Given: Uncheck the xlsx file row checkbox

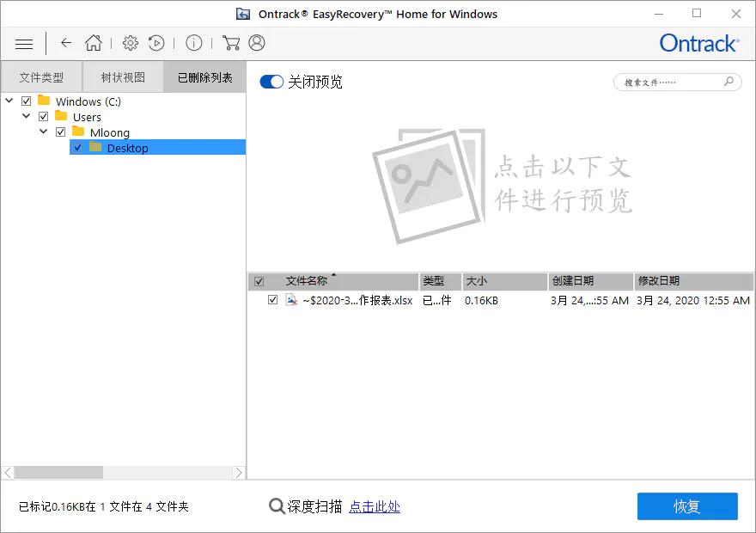Looking at the screenshot, I should pyautogui.click(x=273, y=299).
